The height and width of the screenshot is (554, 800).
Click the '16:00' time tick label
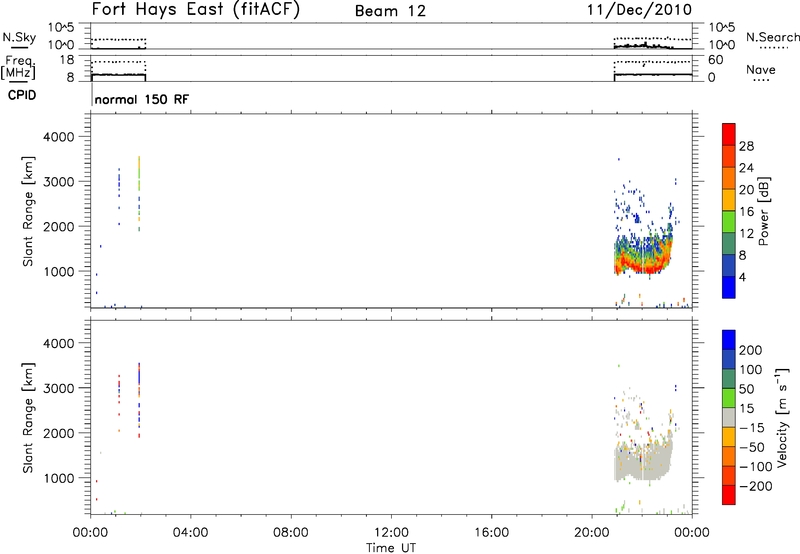coord(491,533)
